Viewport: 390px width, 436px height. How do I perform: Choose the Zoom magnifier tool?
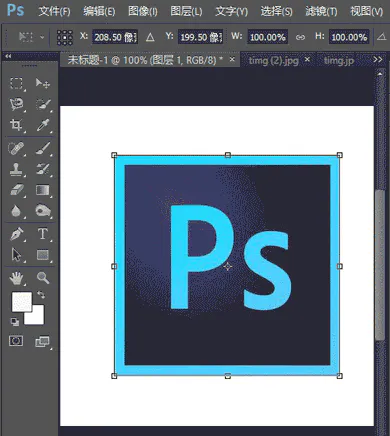[x=43, y=277]
